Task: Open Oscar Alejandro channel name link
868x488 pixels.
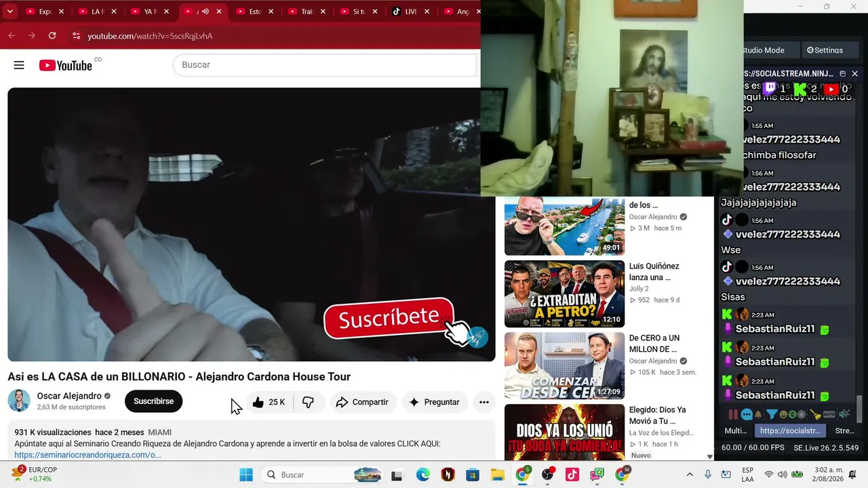Action: 69,396
